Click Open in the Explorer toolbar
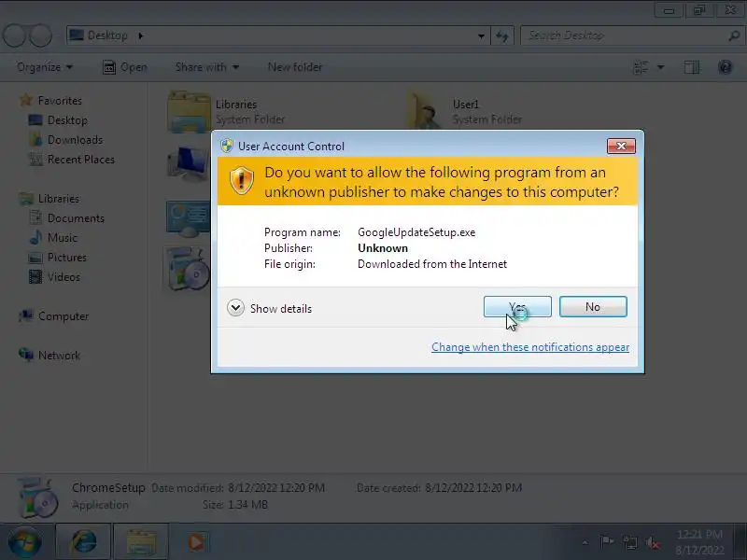 tap(125, 67)
